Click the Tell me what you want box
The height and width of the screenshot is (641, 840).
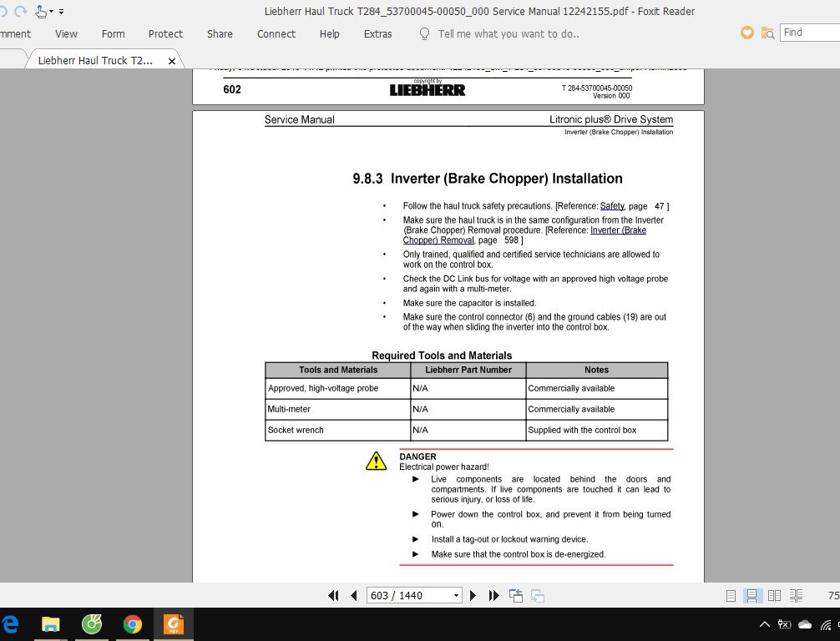click(509, 33)
